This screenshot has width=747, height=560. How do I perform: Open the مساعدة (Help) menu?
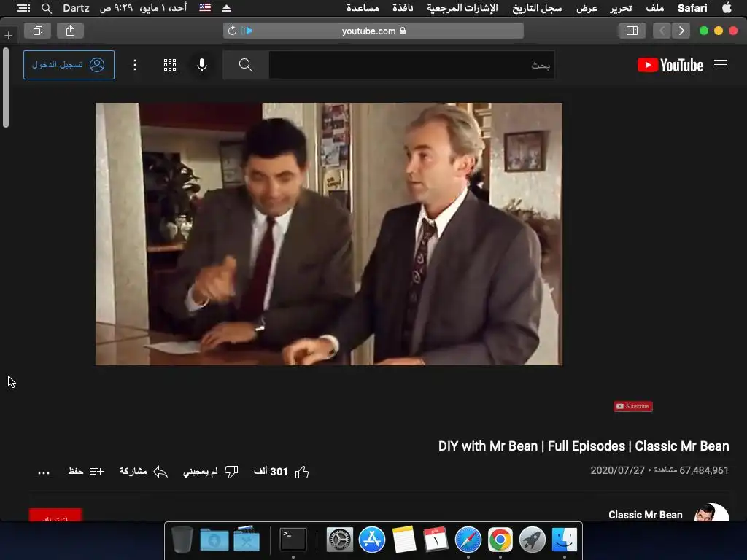(x=363, y=7)
